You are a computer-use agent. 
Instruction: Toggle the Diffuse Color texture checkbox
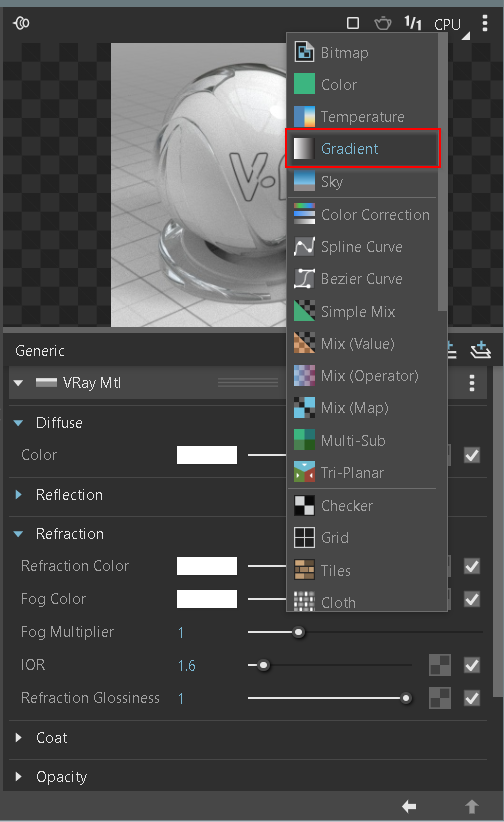pyautogui.click(x=472, y=455)
